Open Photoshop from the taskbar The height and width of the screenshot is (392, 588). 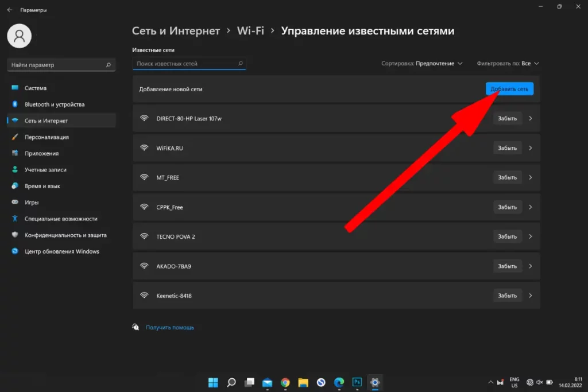(x=357, y=382)
